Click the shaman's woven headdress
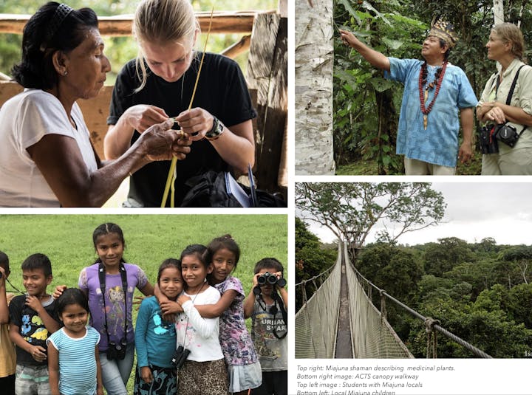The image size is (532, 395). [x=443, y=32]
